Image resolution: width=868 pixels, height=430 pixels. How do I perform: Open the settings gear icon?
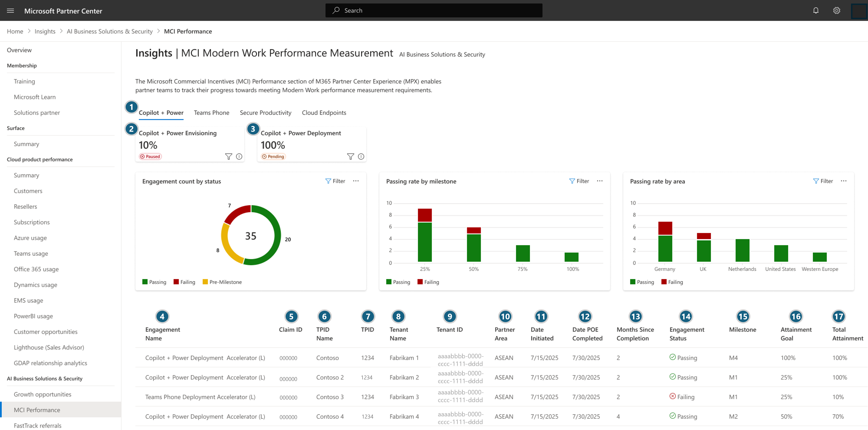836,10
